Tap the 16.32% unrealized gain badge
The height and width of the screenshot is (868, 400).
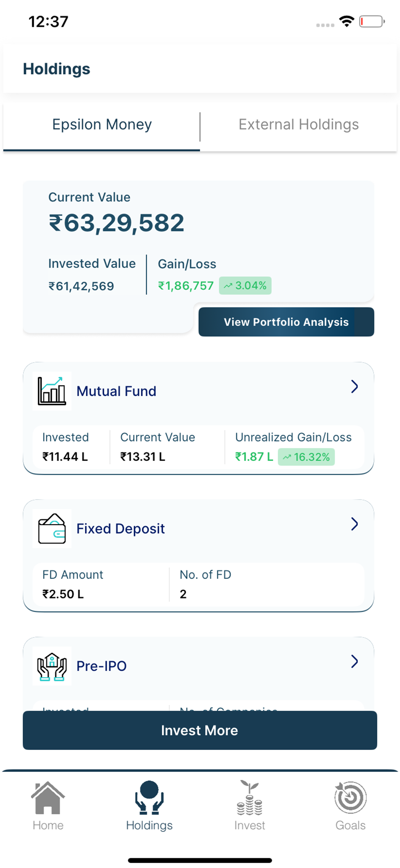306,457
